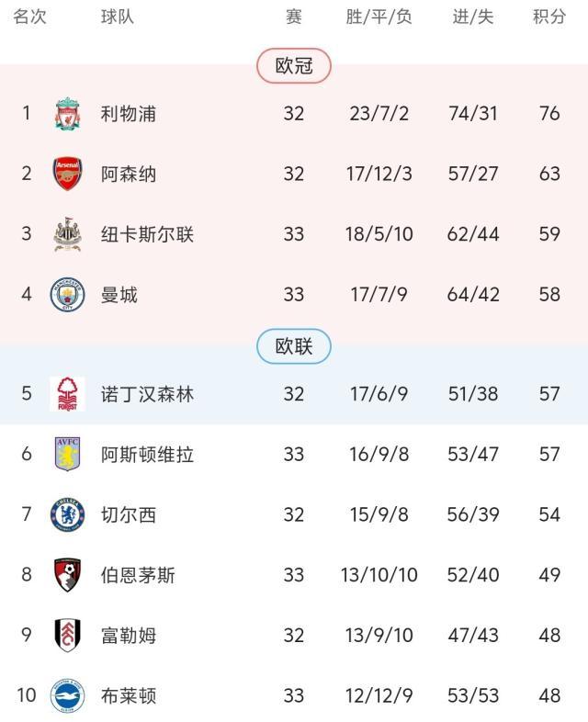588x722 pixels.
Task: Tap the Bournemouth club crest icon
Action: click(67, 575)
